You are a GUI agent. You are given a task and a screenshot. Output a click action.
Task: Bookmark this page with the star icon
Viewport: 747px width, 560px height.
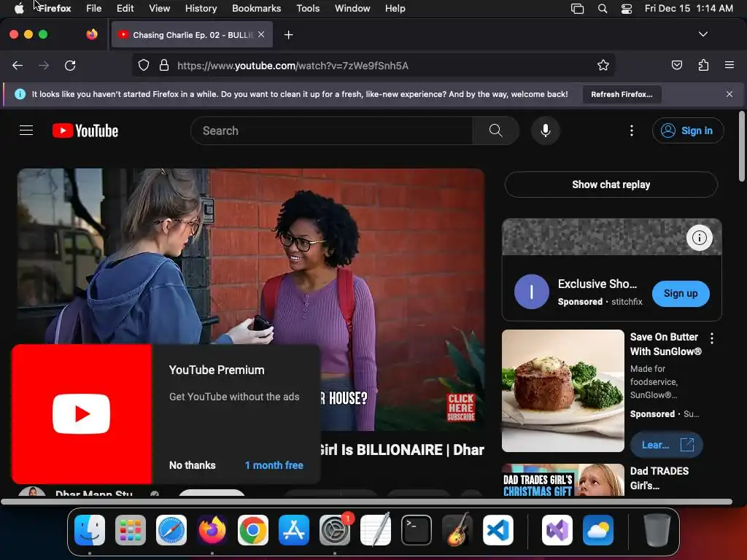click(x=603, y=65)
